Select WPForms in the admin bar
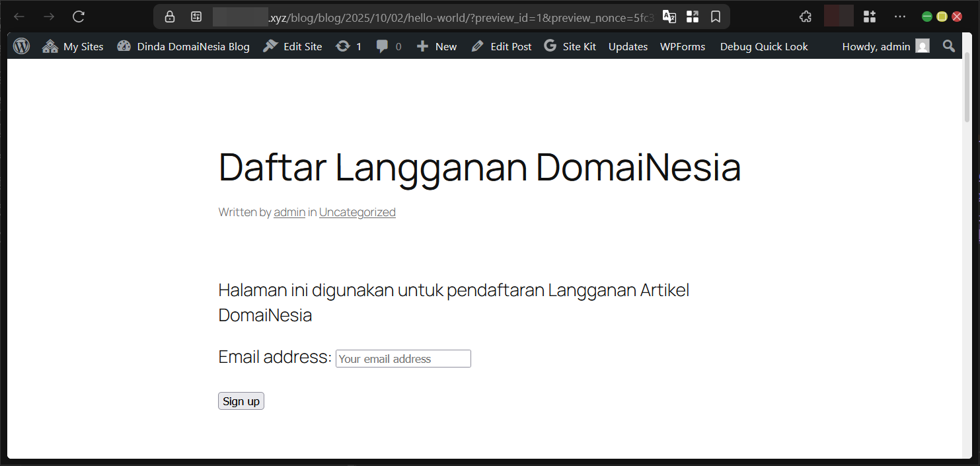 [683, 46]
